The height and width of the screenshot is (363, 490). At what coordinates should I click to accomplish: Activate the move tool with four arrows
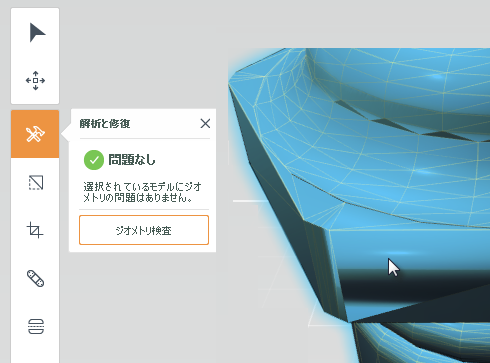35,80
